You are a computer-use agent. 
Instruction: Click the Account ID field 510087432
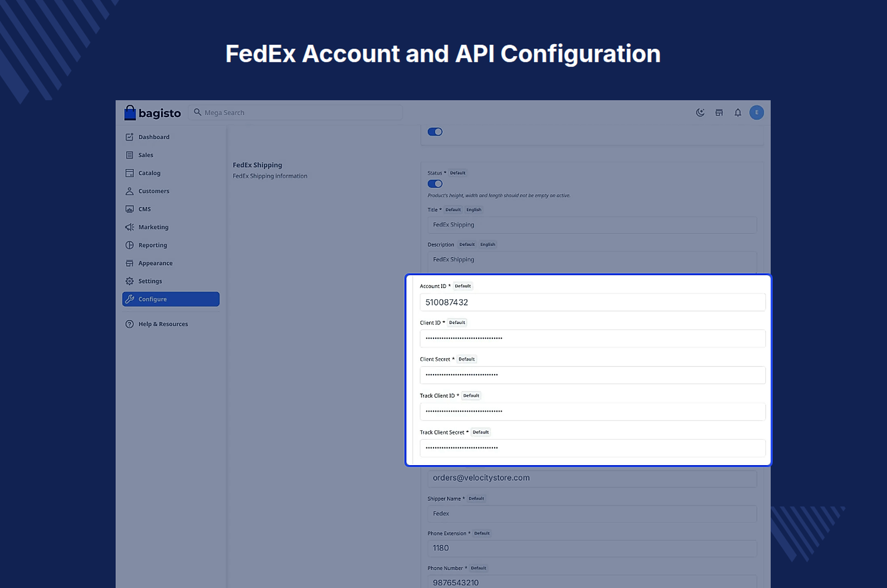(x=592, y=302)
